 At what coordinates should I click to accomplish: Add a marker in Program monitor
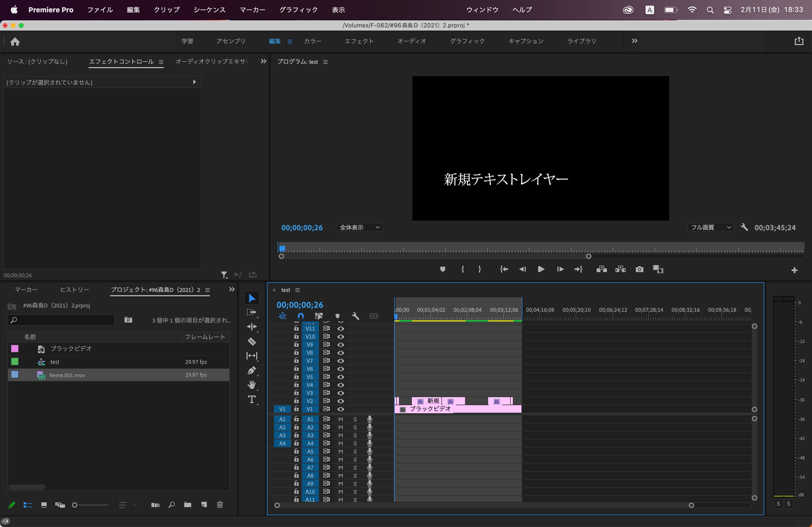point(443,269)
